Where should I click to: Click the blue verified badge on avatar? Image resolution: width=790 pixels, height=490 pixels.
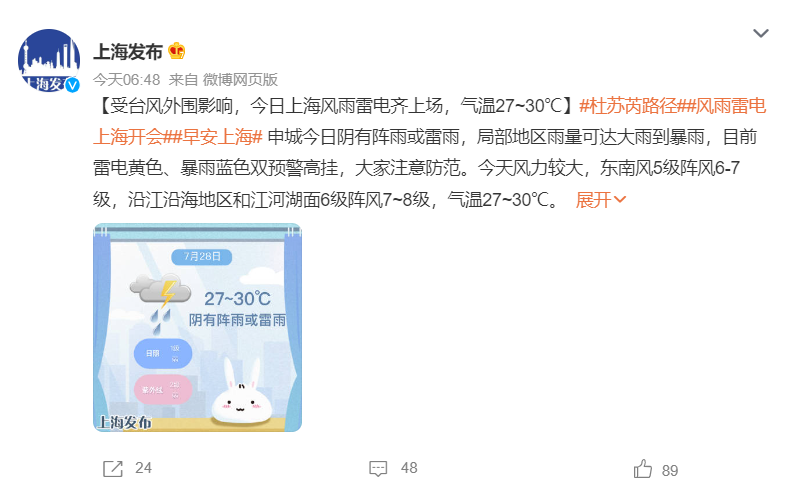(73, 85)
